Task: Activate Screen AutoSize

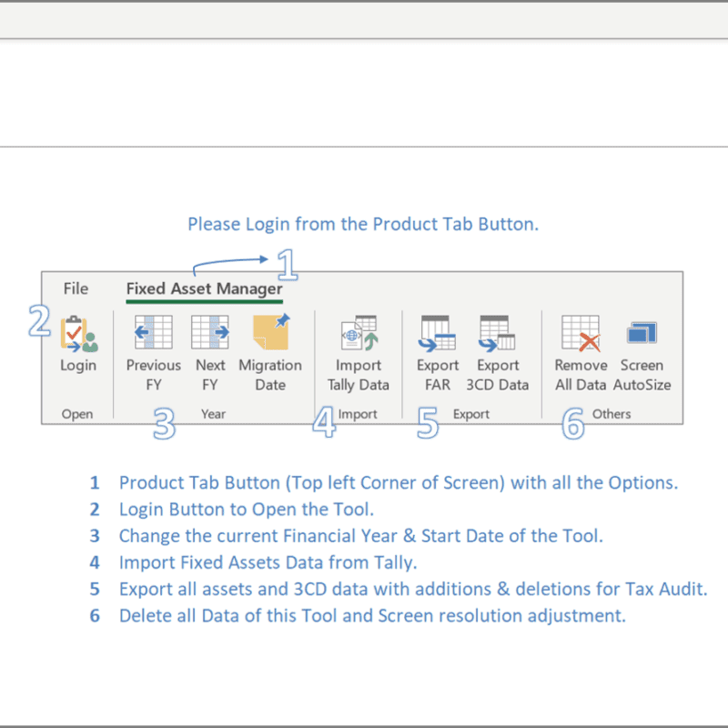Action: coord(642,334)
